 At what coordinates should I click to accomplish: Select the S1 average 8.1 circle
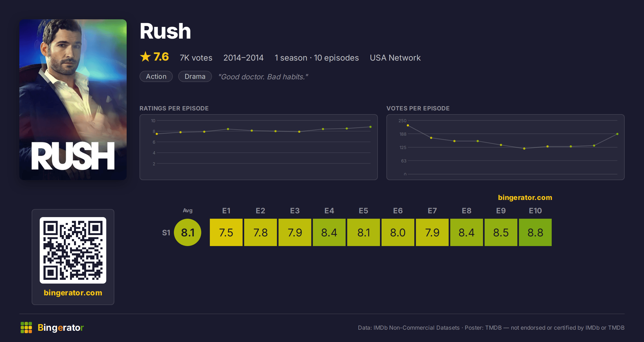tap(188, 232)
